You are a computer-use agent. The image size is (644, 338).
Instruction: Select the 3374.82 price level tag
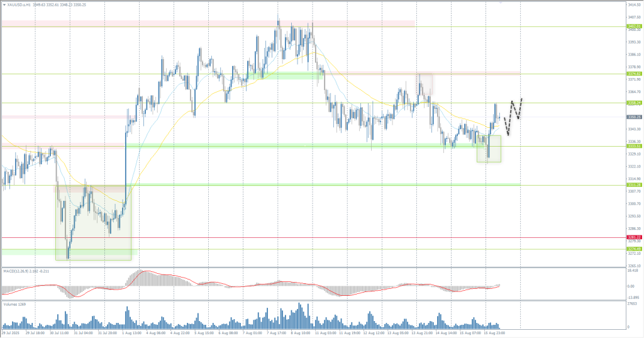pos(634,74)
